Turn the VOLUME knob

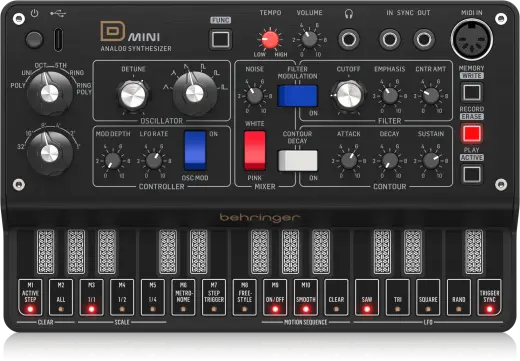(x=310, y=40)
